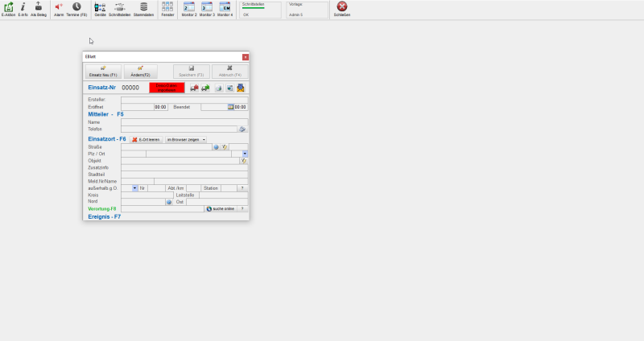Open the 'im Browser zeigen' dropdown
Image resolution: width=644 pixels, height=341 pixels.
click(186, 139)
